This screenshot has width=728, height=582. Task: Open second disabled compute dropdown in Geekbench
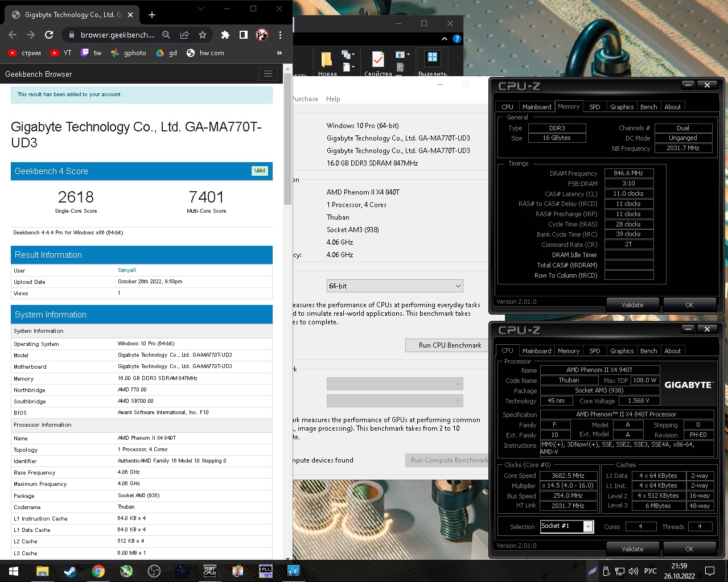(394, 401)
